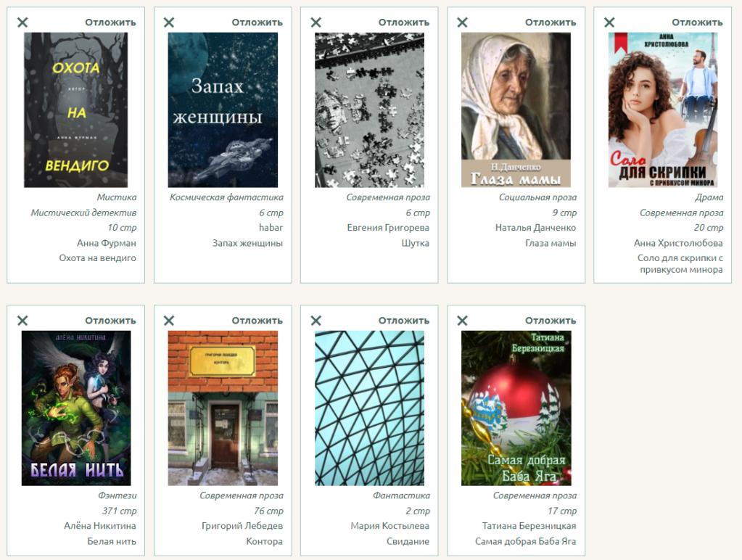Open genre link Космическая фантастика

(226, 197)
